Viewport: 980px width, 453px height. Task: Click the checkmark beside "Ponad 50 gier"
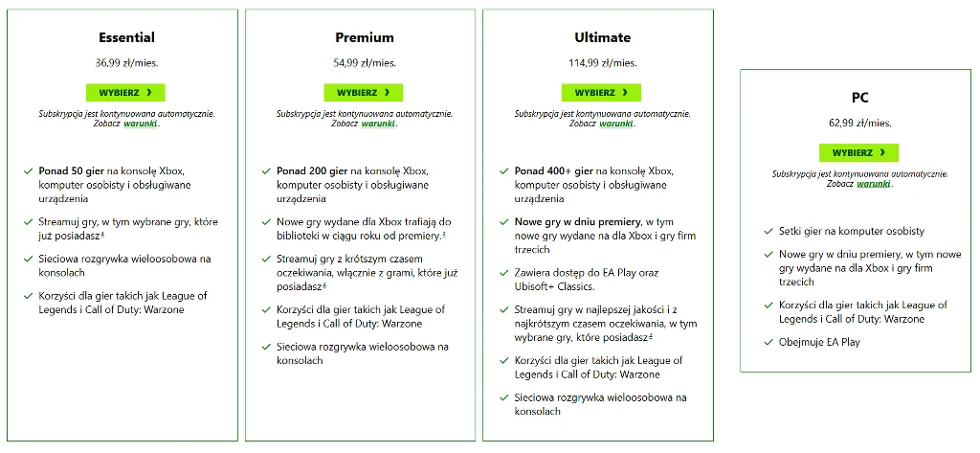[29, 171]
